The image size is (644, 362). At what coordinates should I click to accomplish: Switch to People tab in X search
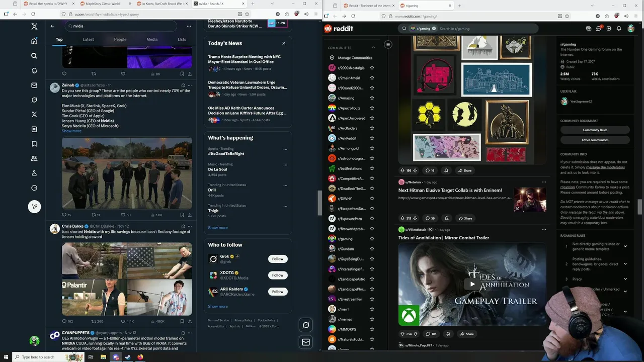[120, 39]
